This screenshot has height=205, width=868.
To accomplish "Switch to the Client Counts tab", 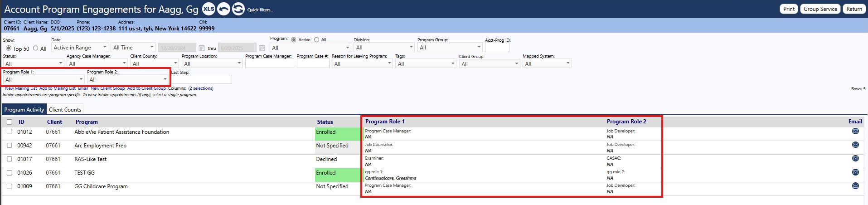I will [65, 109].
